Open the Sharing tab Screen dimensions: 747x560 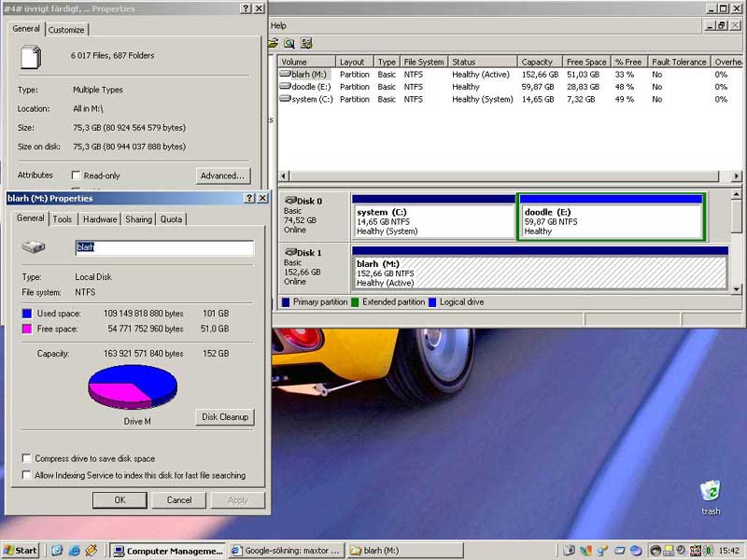138,219
